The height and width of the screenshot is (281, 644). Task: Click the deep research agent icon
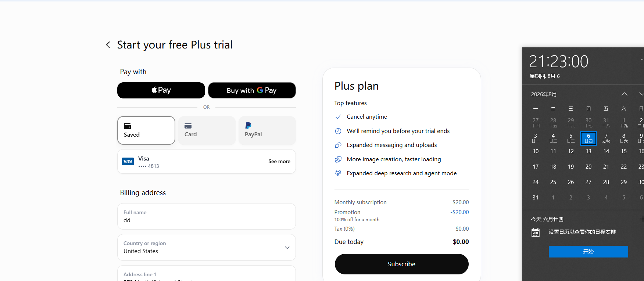point(338,173)
